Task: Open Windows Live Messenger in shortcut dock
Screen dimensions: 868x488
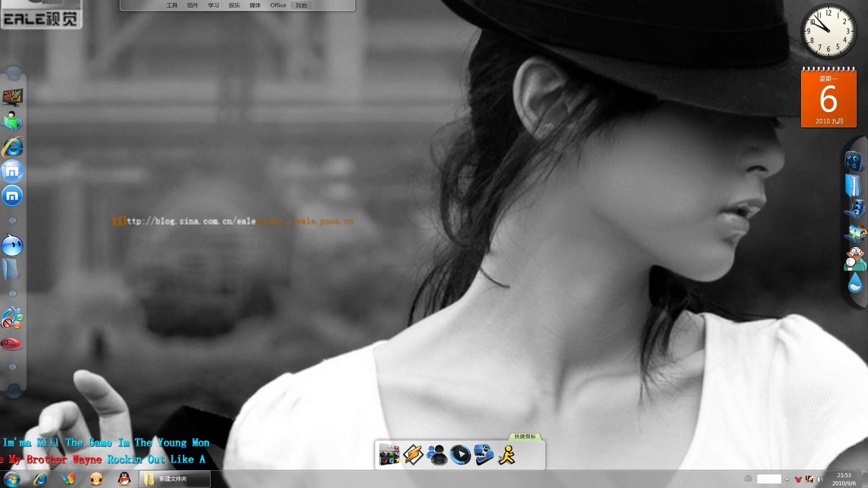Action: click(437, 455)
